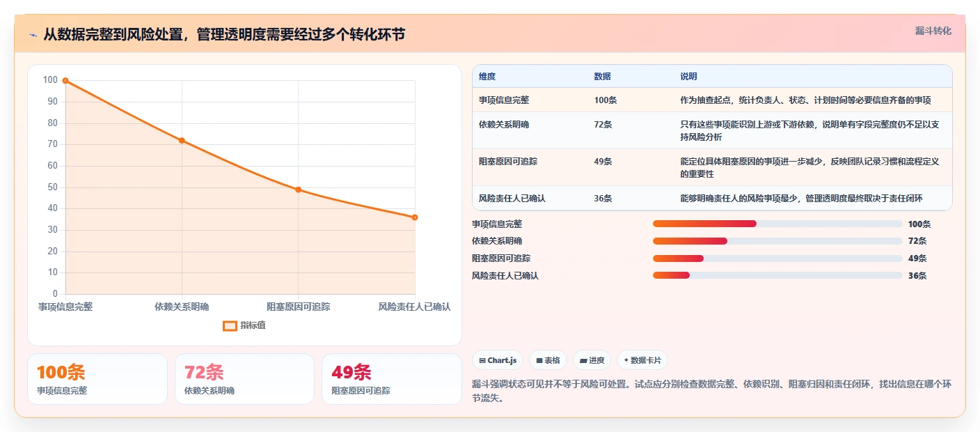
Task: Click the 阻塞原因可追踪 x-axis label on the chart
Action: point(298,307)
